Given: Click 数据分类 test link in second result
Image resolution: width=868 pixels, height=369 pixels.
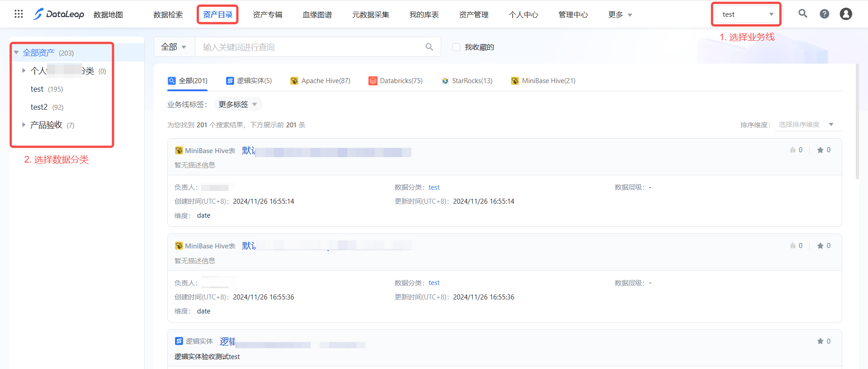Looking at the screenshot, I should [x=434, y=283].
